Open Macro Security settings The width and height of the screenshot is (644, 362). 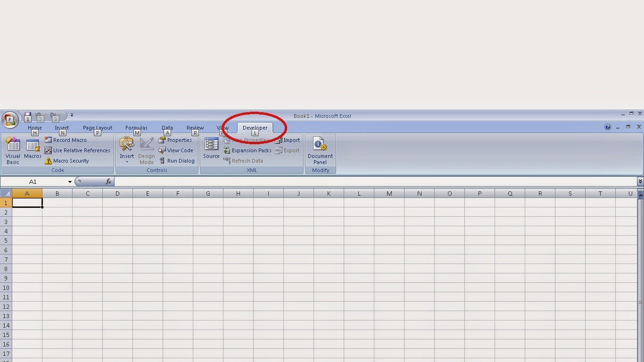click(x=66, y=161)
